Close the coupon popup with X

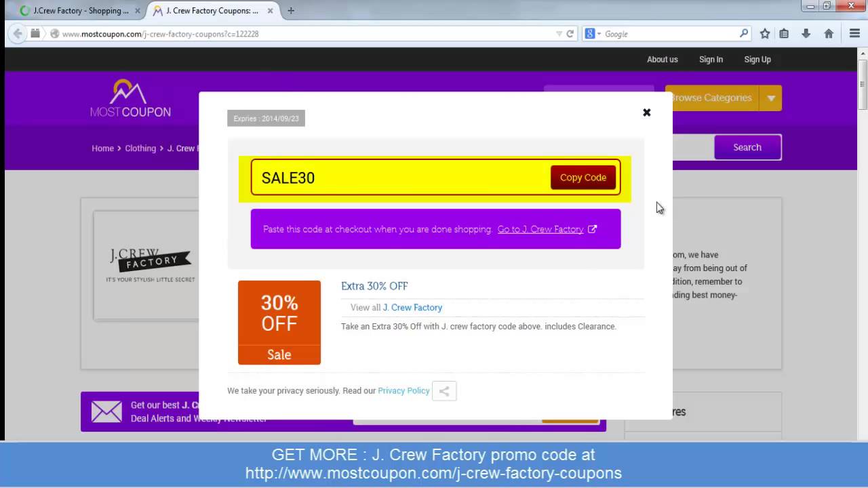coord(647,113)
